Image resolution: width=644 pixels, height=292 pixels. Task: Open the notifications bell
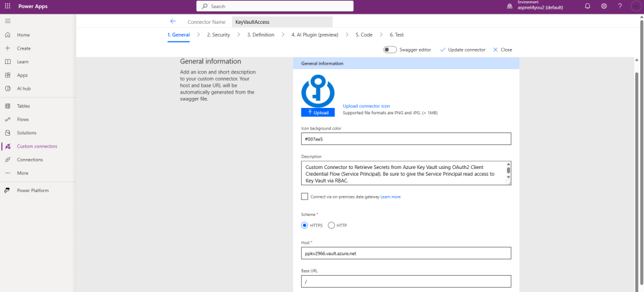[588, 6]
